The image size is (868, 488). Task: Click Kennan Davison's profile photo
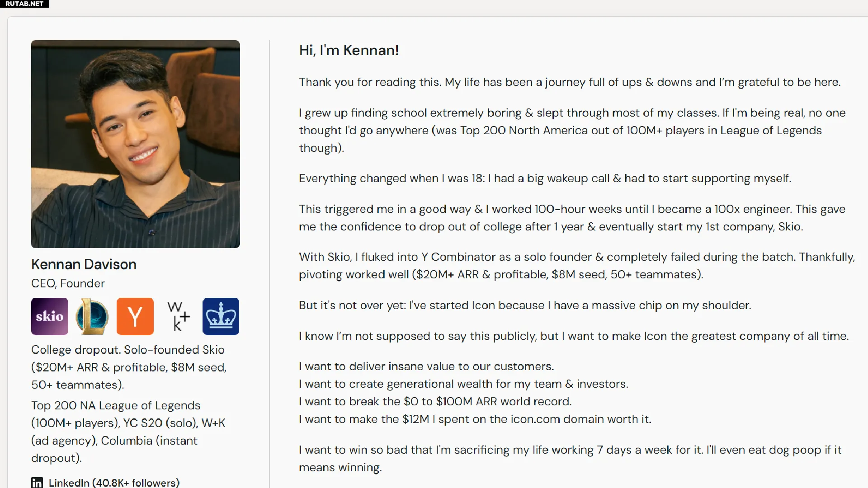click(136, 144)
